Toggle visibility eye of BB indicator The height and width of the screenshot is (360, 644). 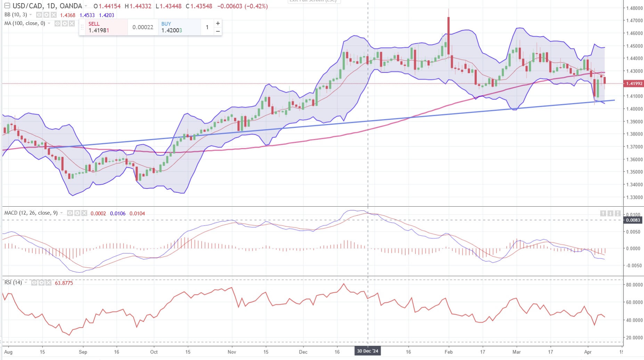click(39, 15)
